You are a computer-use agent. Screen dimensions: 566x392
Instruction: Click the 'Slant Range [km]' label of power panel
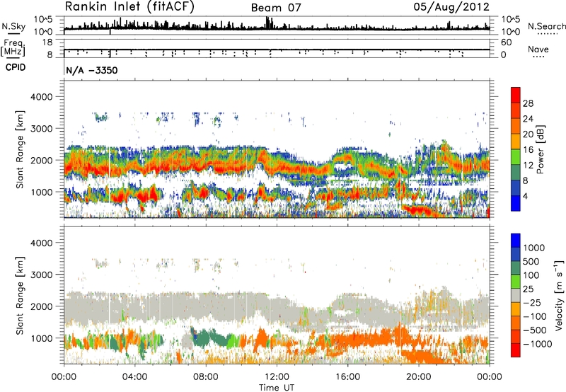click(20, 149)
